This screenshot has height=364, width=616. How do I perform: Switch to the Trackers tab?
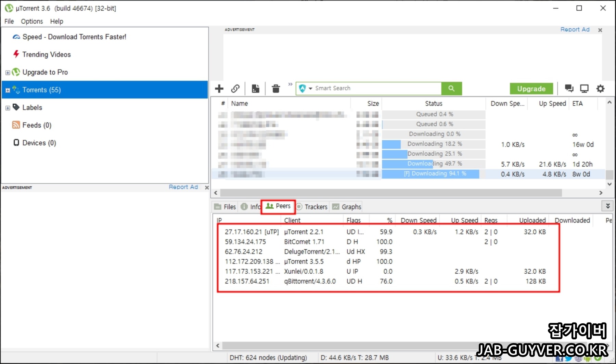(312, 207)
